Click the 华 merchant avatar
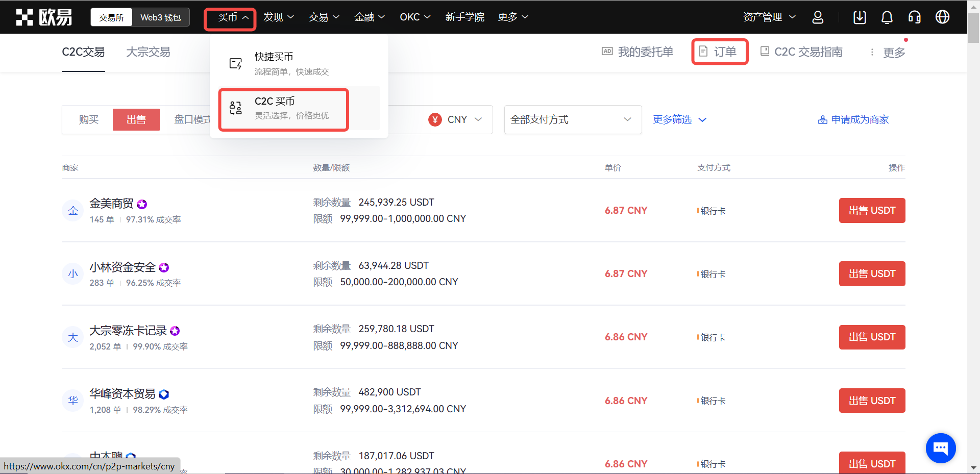 73,401
